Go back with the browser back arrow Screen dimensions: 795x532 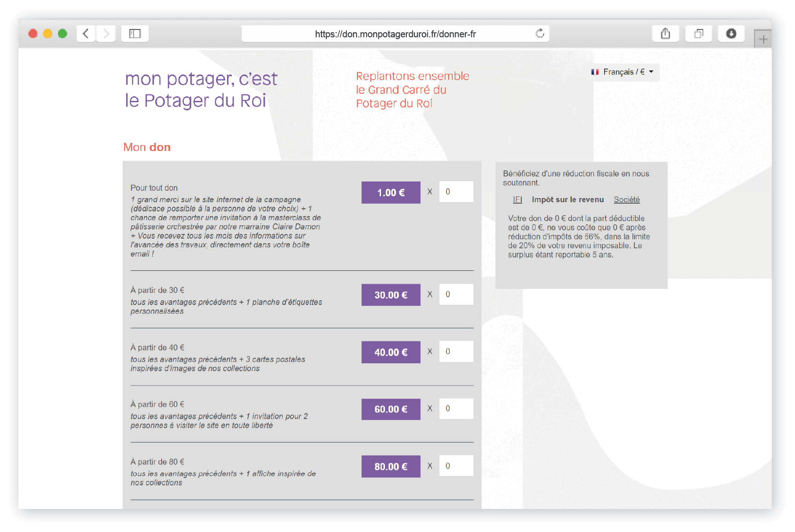86,34
